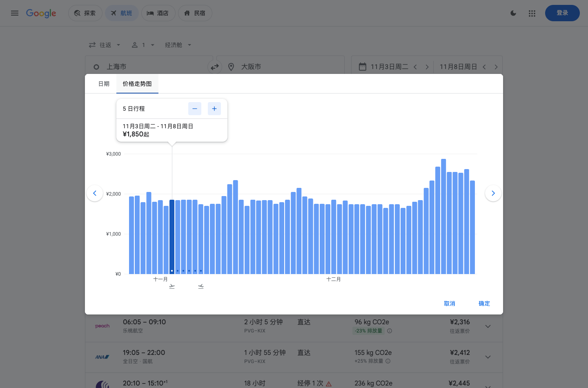The image size is (588, 388).
Task: Click the emissions info icon on Peach flight
Action: point(390,331)
